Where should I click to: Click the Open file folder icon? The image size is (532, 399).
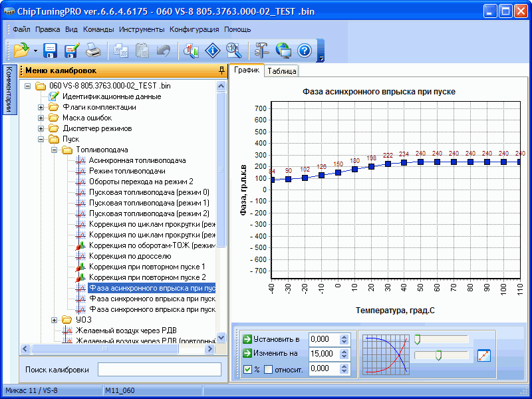21,51
